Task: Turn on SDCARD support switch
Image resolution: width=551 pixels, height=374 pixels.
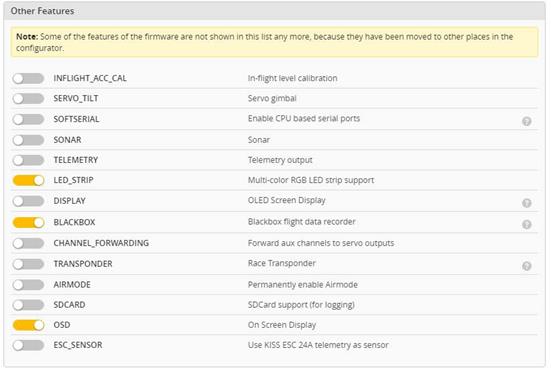Action: (28, 305)
